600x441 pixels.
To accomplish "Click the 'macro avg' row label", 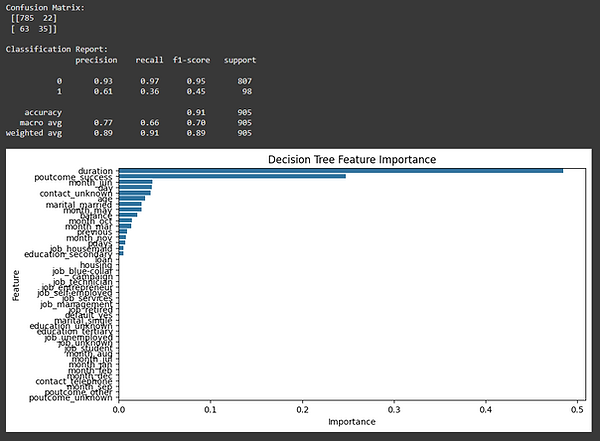I will click(41, 123).
